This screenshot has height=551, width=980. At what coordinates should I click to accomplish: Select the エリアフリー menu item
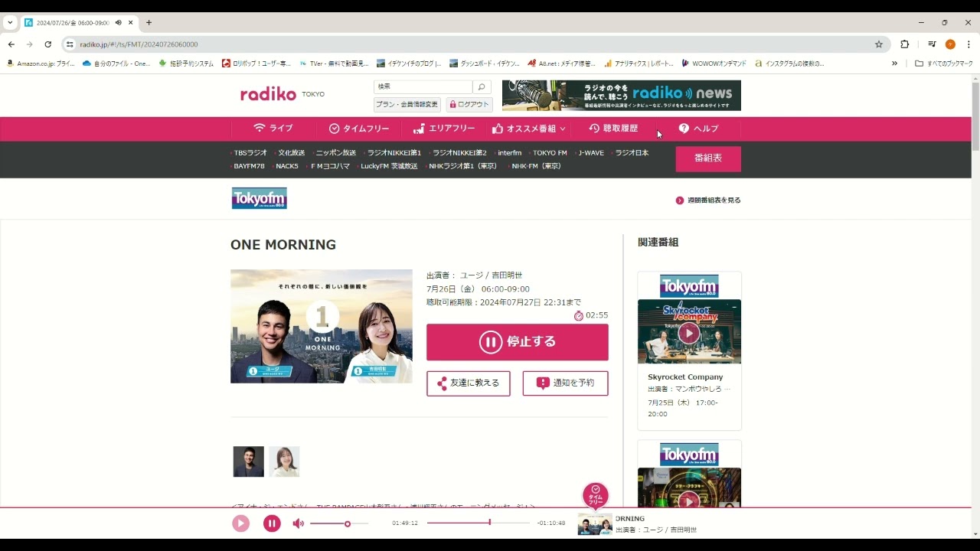tap(444, 129)
